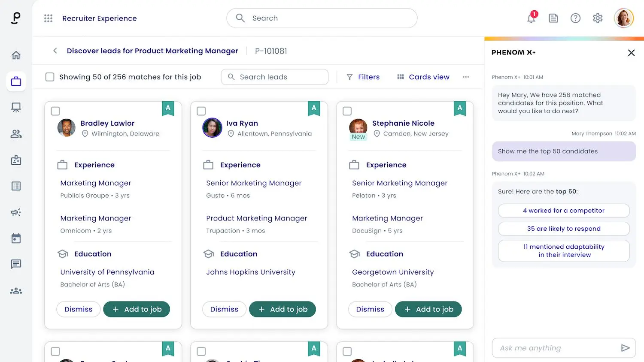
Task: Click the help question mark icon
Action: (575, 18)
